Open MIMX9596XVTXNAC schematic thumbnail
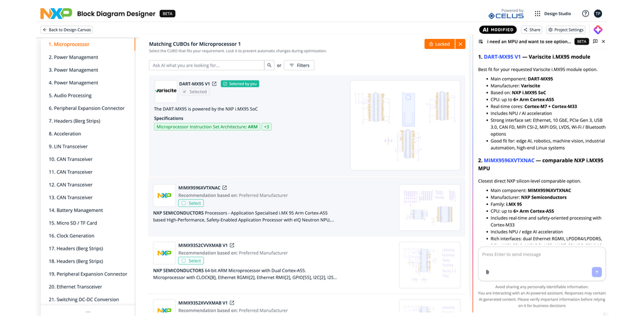The height and width of the screenshot is (322, 644). coord(430,208)
